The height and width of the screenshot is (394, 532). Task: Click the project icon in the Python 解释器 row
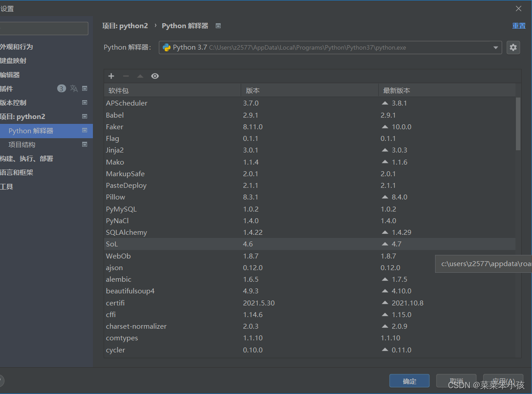tap(85, 131)
